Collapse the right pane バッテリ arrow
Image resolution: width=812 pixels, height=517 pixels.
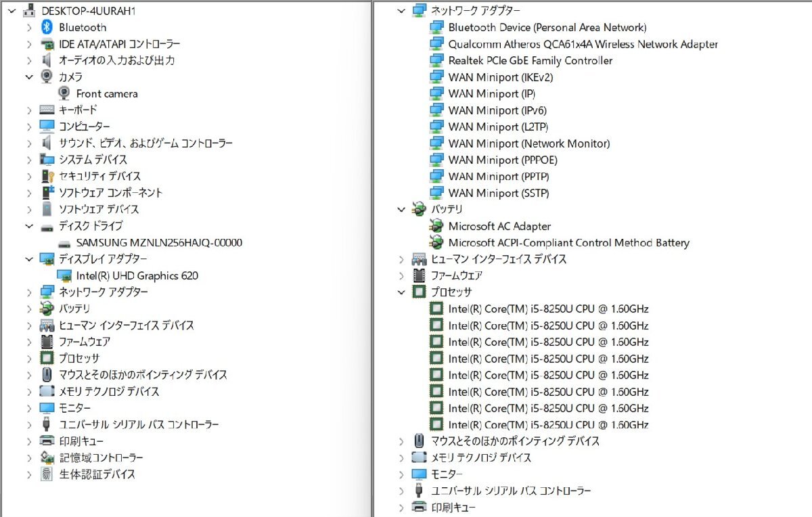(402, 210)
